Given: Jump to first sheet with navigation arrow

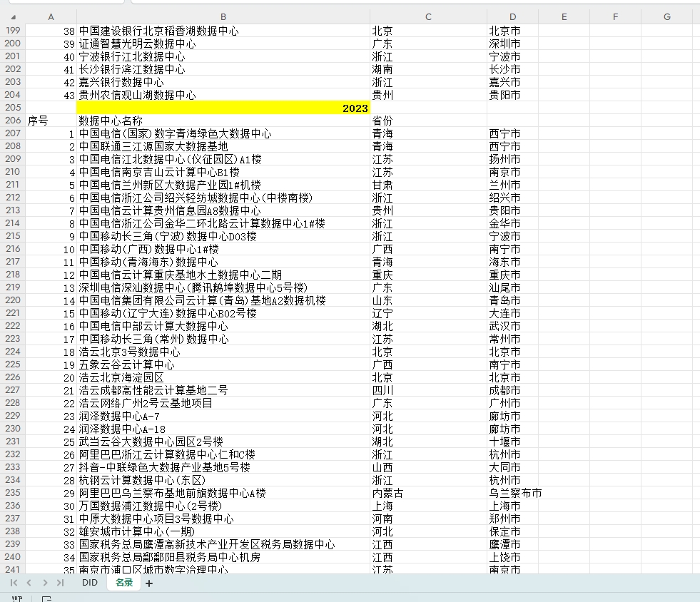Looking at the screenshot, I should coord(14,583).
